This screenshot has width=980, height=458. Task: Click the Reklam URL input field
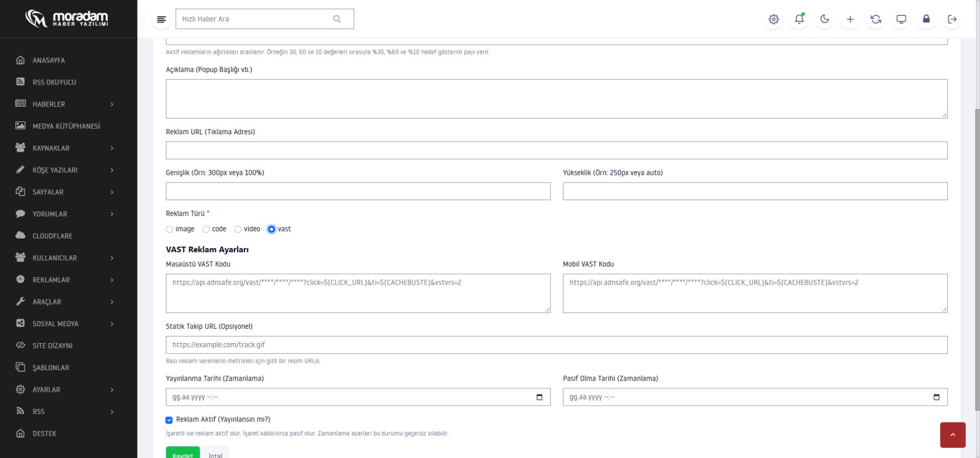coord(557,150)
